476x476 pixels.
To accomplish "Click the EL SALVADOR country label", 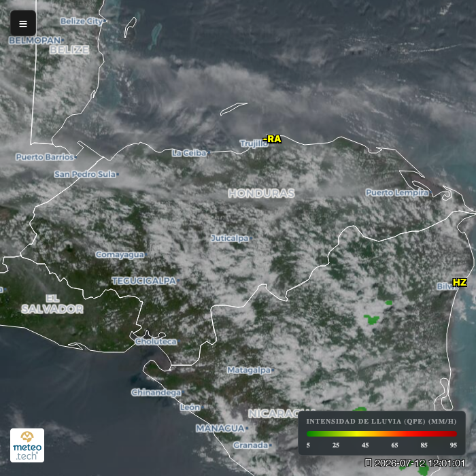I will 52,304.
